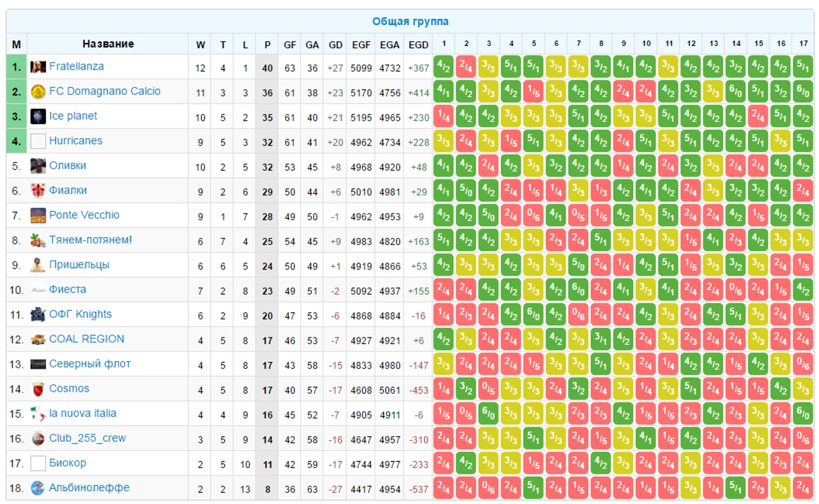Screen dimensions: 819x504
Task: Click the EGD column header
Action: click(418, 45)
